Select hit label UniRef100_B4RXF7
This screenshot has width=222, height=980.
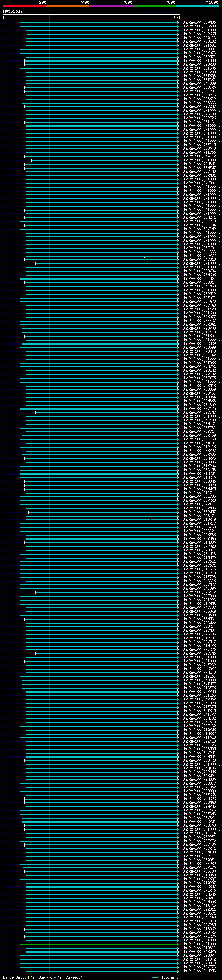[199, 504]
